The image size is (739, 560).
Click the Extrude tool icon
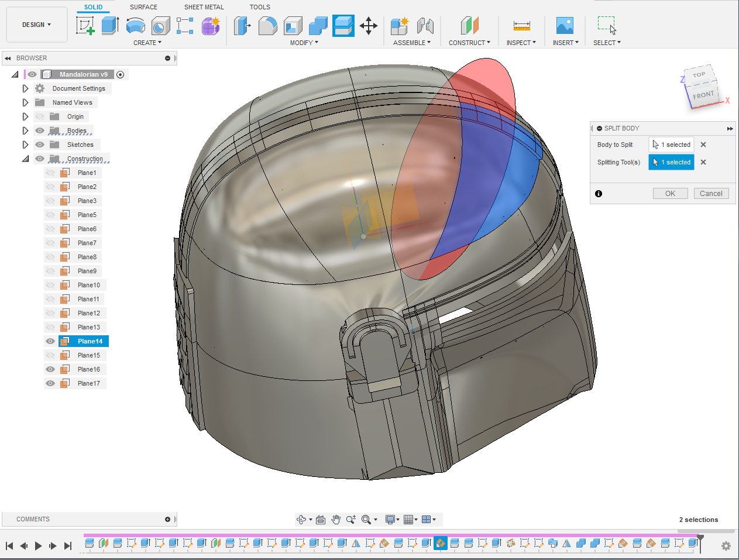click(110, 26)
